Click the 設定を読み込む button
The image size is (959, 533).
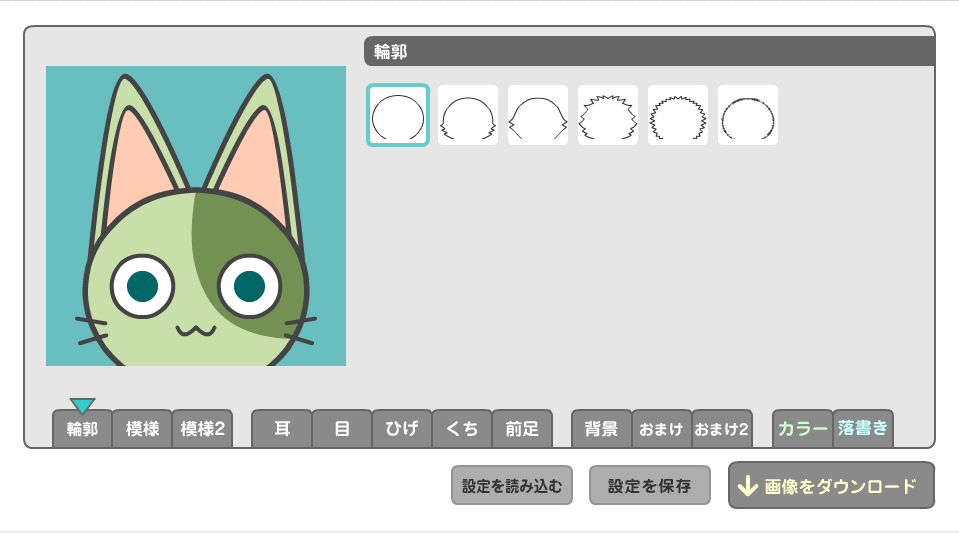[x=512, y=486]
